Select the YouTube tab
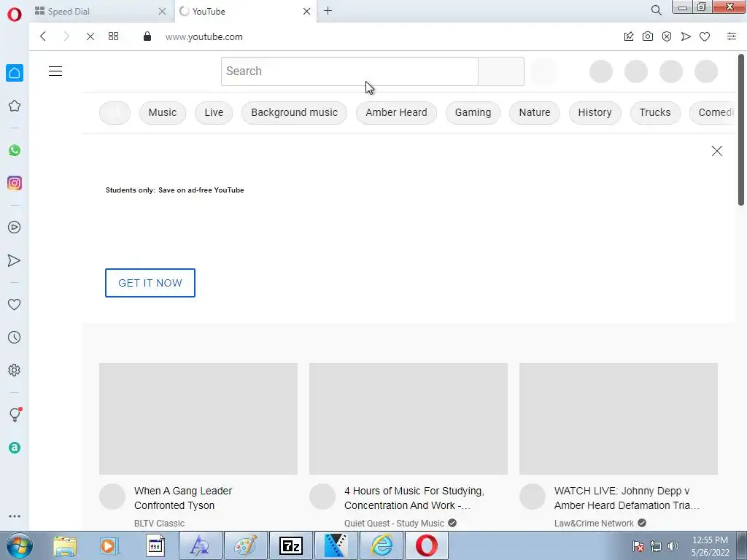Screen dimensions: 747x560 click(x=245, y=12)
